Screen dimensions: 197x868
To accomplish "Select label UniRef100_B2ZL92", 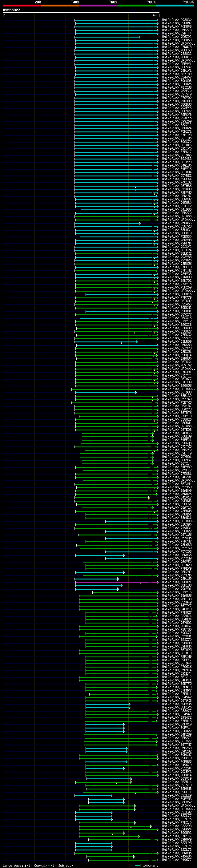I will pyautogui.click(x=177, y=812).
